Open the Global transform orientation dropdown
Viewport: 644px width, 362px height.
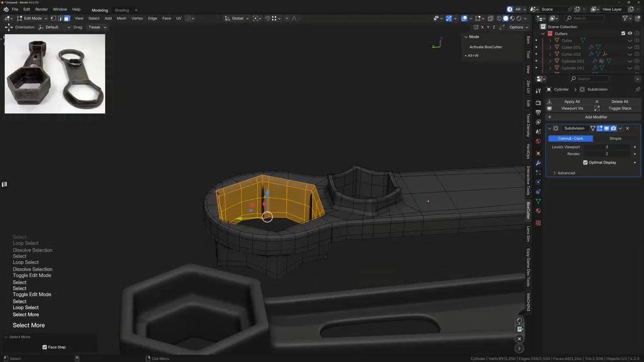(x=236, y=18)
